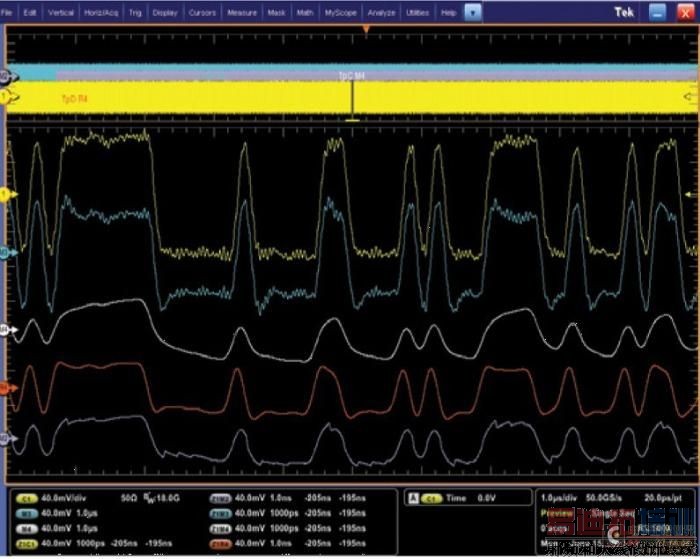Select the M1 waveform handle in upper overview

click(x=8, y=77)
